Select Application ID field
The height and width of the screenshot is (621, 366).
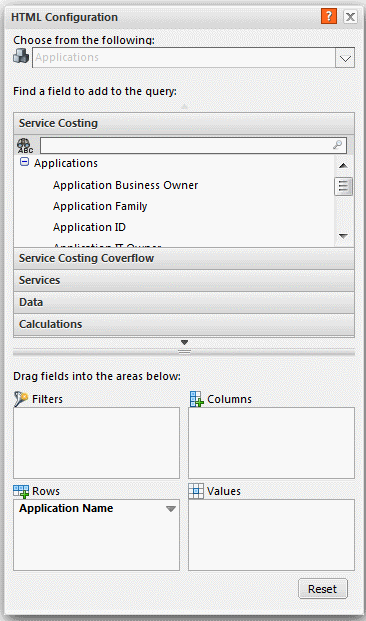(90, 227)
